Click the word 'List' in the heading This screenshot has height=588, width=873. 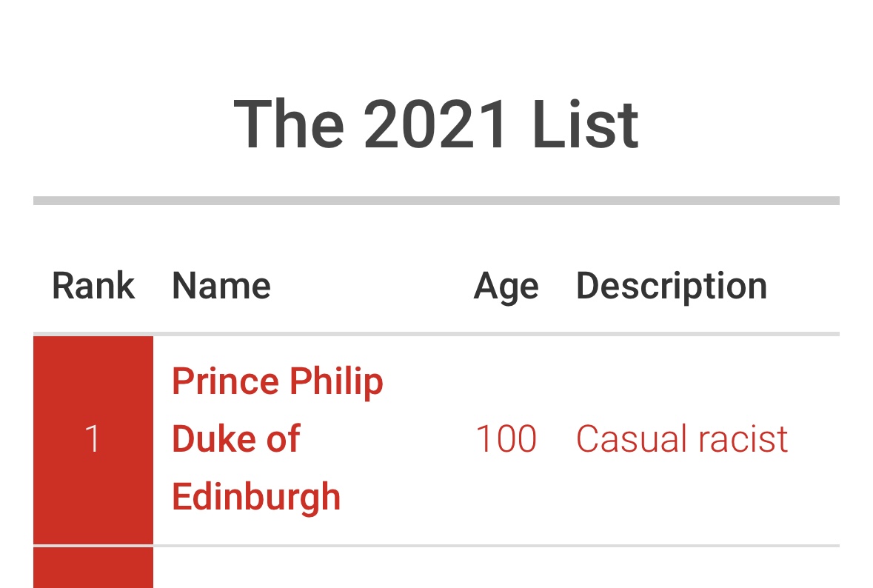585,124
